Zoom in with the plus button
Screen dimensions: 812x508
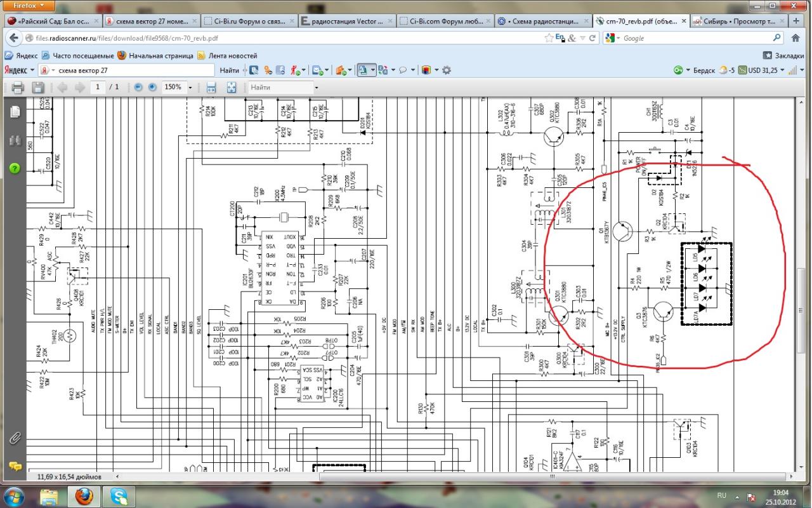(x=152, y=87)
